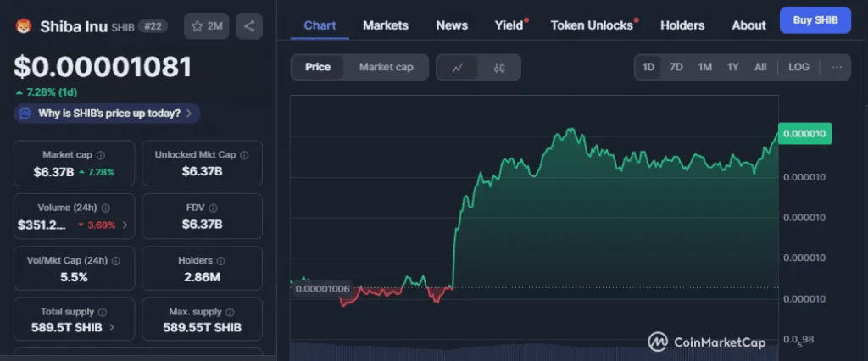
Task: Open the Markets tab
Action: coord(386,25)
